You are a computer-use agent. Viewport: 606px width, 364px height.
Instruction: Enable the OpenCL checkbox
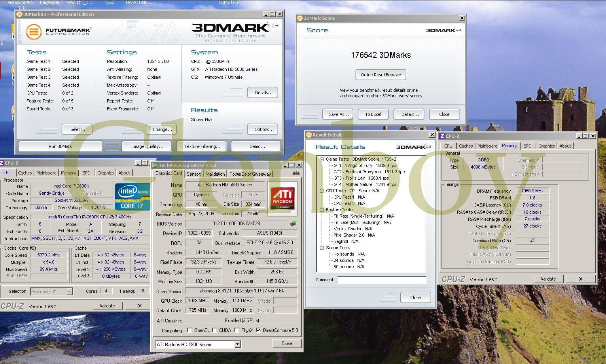click(190, 330)
